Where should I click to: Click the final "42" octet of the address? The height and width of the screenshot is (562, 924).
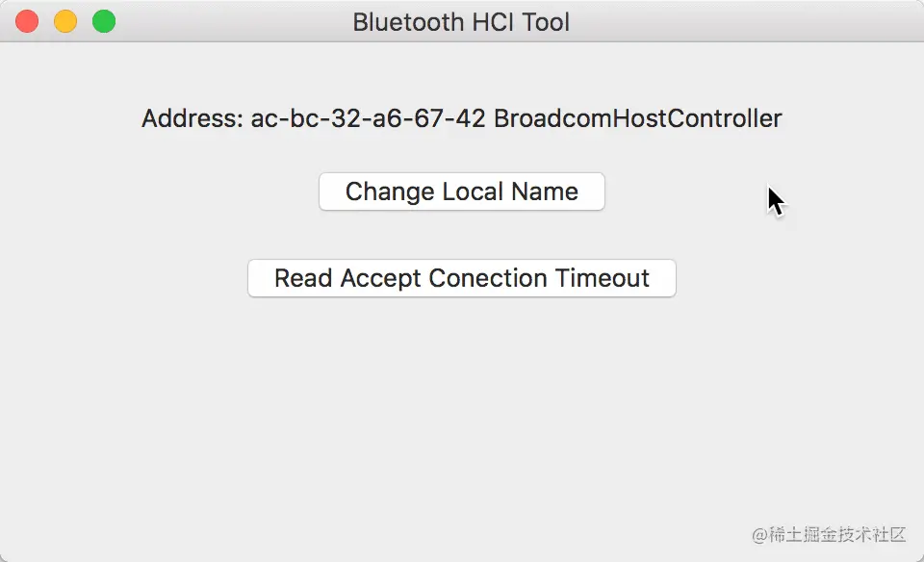pos(471,118)
